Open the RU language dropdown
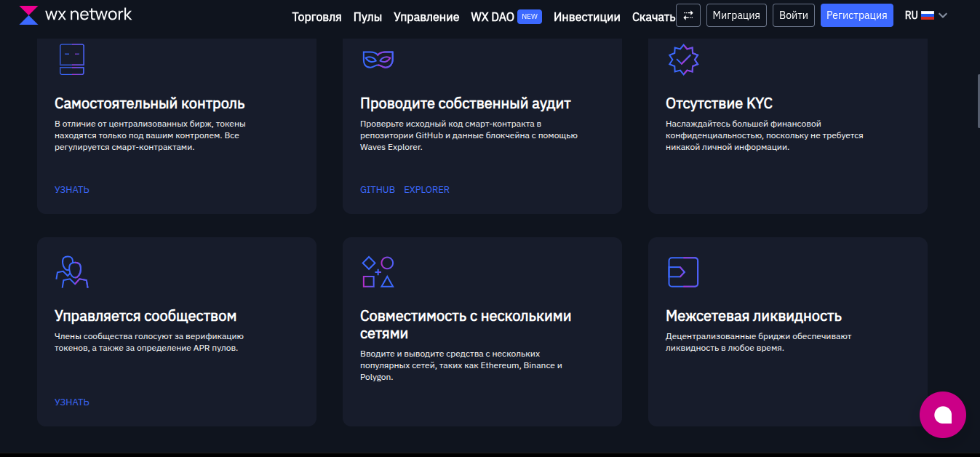This screenshot has width=980, height=457. 925,15
